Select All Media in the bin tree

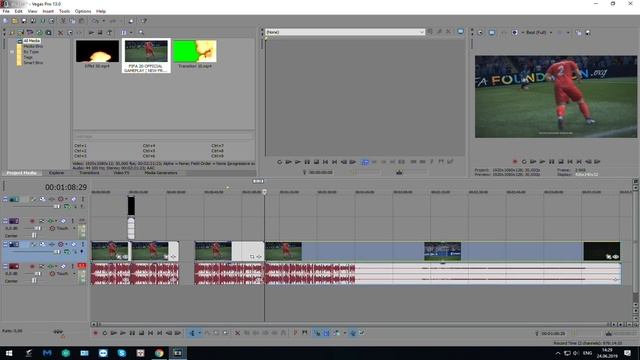click(31, 41)
